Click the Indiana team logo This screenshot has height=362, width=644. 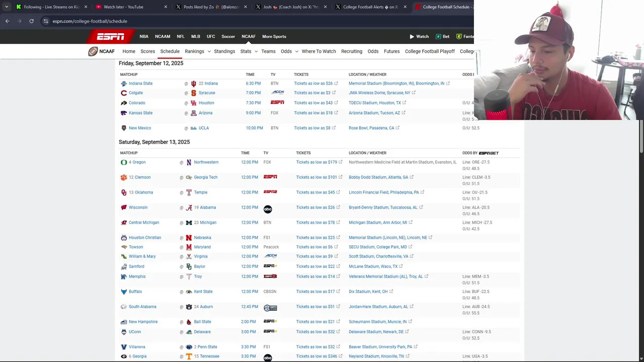coord(193,83)
